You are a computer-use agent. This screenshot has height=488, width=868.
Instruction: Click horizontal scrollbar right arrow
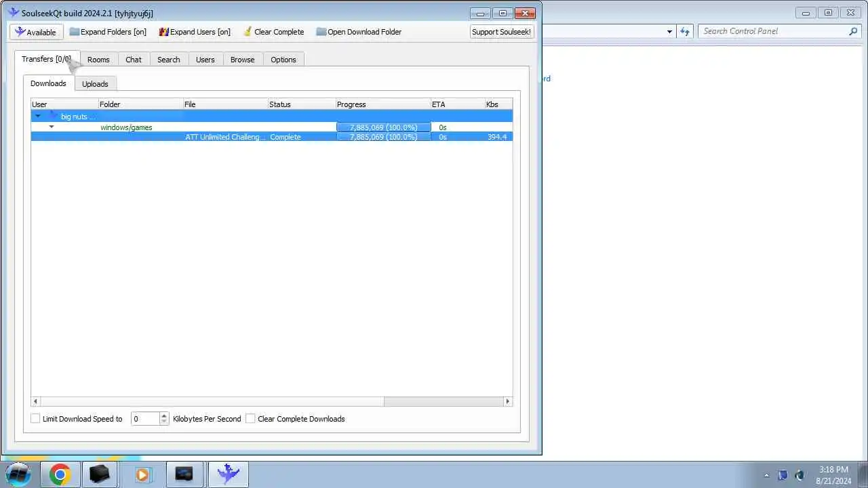[507, 401]
